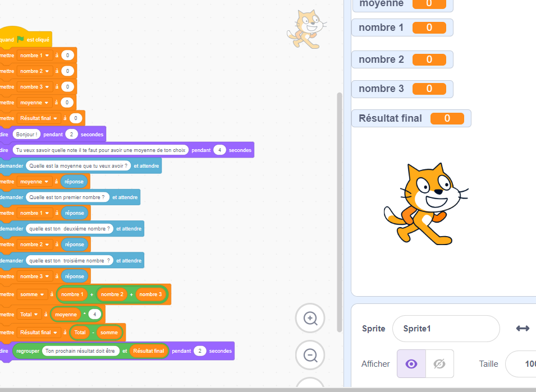Image resolution: width=536 pixels, height=392 pixels.
Task: Edit the 'Tu veux savoir quelle note' message
Action: [100, 150]
